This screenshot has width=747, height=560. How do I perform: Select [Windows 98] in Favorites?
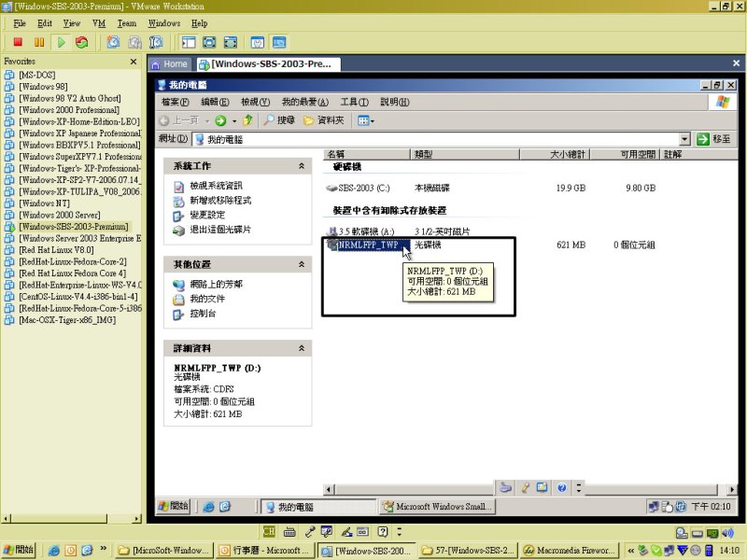pyautogui.click(x=43, y=86)
